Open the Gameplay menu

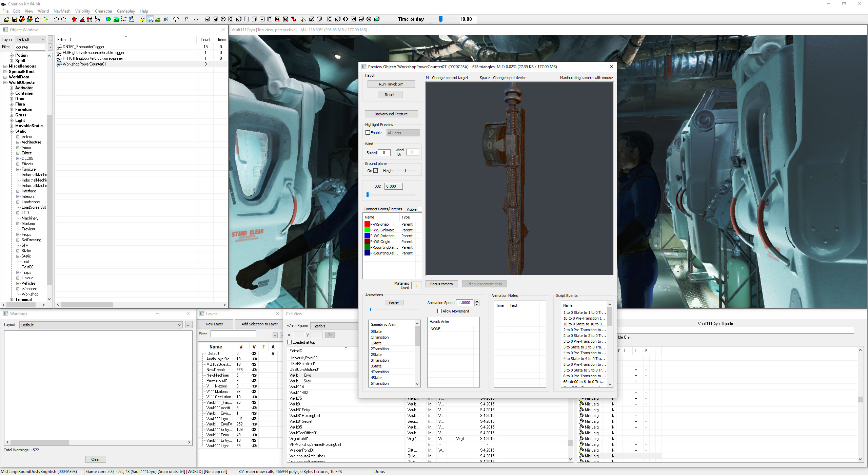[126, 11]
